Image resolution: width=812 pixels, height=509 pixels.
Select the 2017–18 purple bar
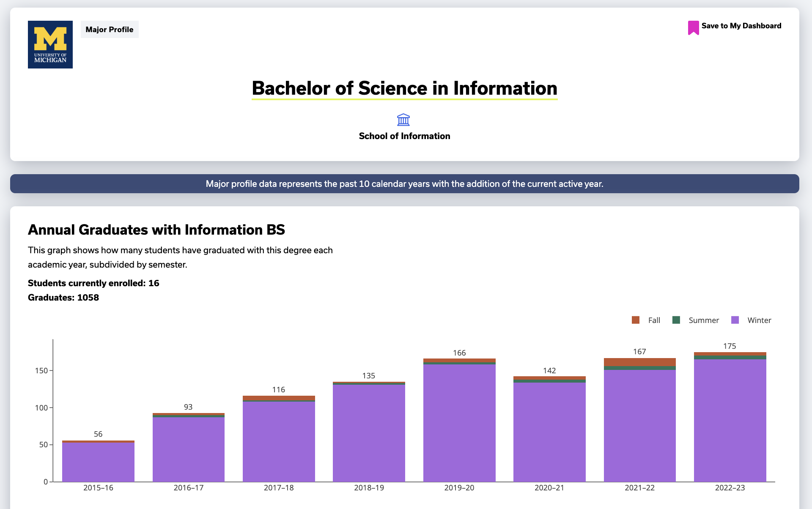[x=279, y=441]
